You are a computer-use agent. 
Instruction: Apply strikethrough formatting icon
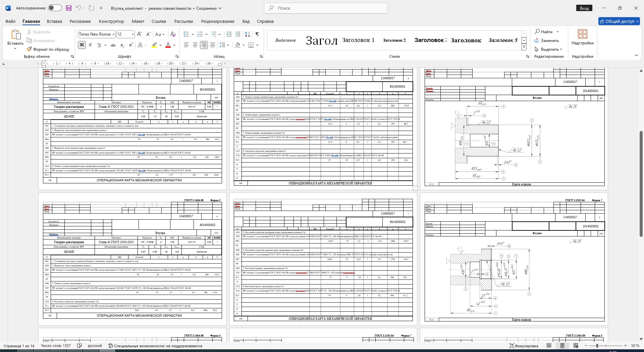coord(113,45)
